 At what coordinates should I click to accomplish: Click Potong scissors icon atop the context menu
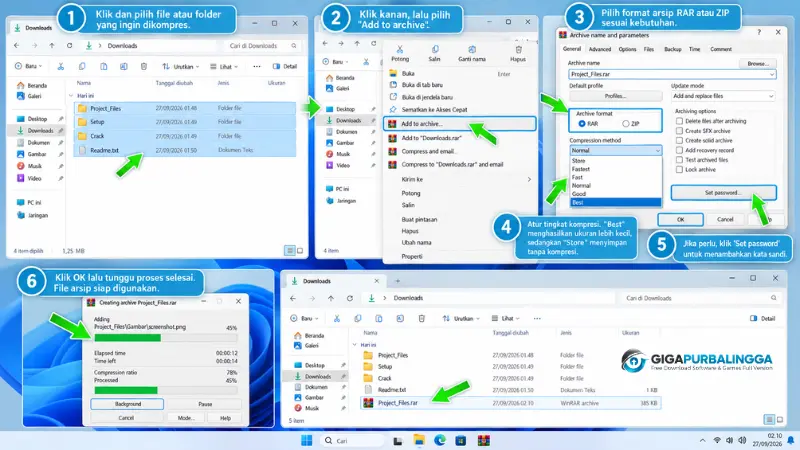[400, 49]
